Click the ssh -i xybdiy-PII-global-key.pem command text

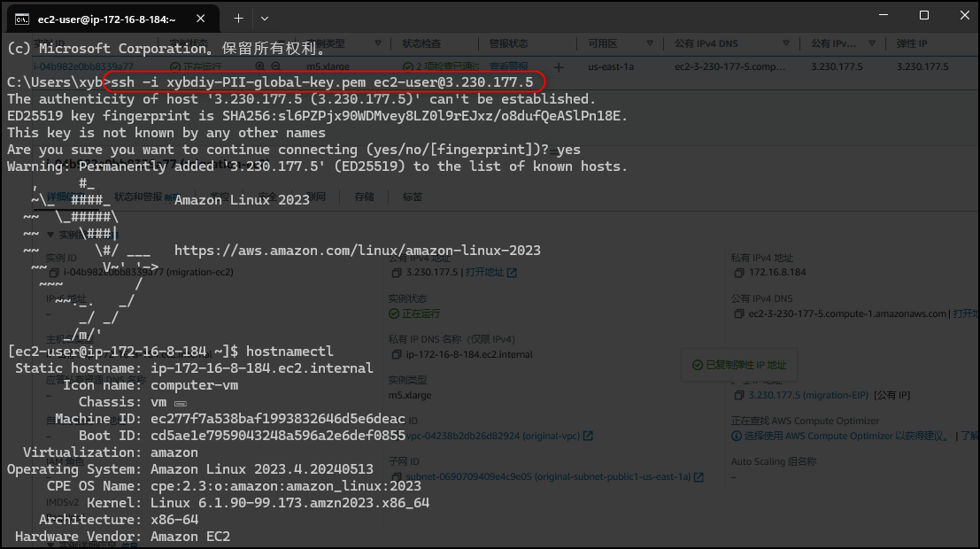(322, 82)
